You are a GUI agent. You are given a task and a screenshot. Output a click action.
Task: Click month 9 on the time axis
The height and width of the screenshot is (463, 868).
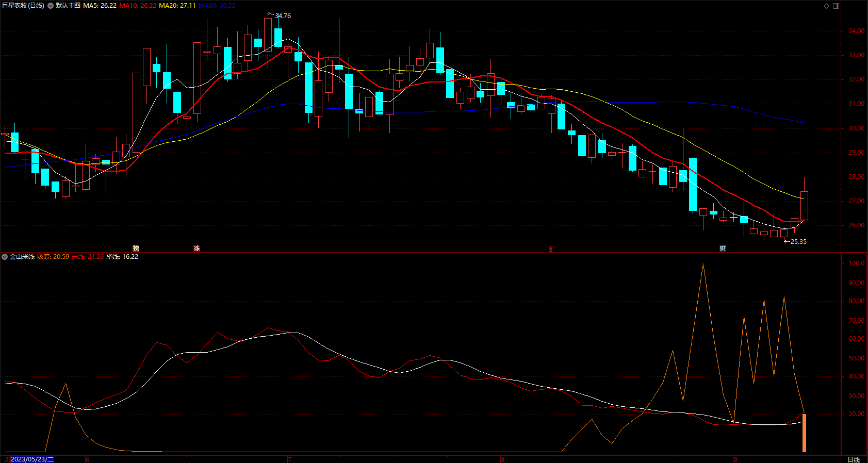coord(735,459)
